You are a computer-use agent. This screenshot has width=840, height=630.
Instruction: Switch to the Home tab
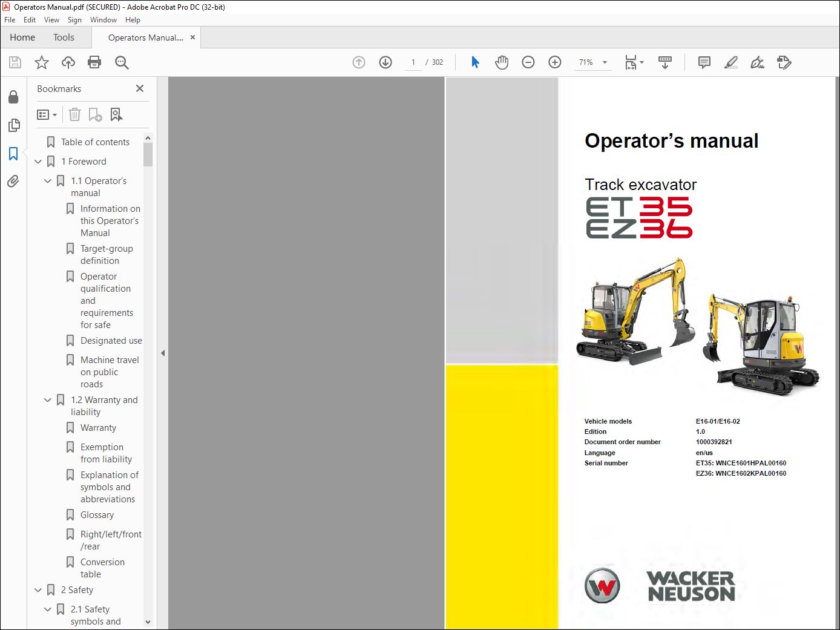pos(22,38)
